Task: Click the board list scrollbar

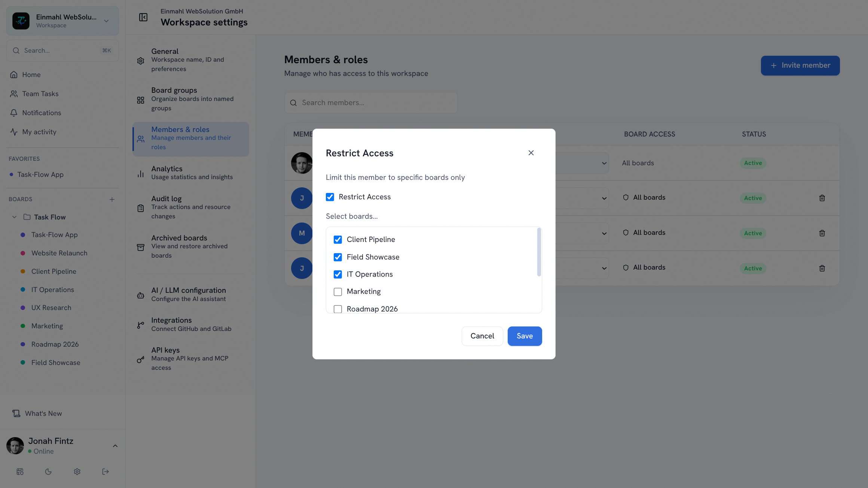Action: [539, 252]
